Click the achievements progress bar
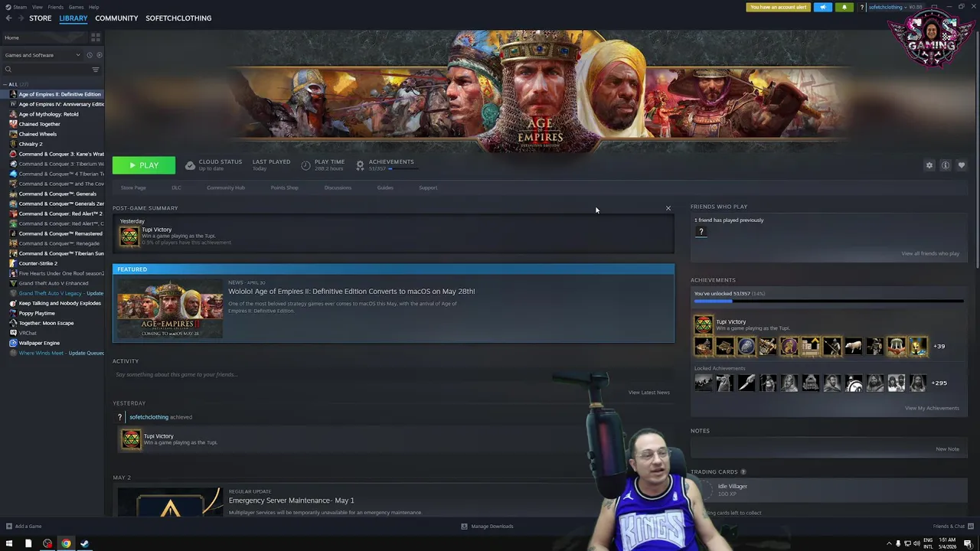The image size is (980, 551). click(x=828, y=302)
